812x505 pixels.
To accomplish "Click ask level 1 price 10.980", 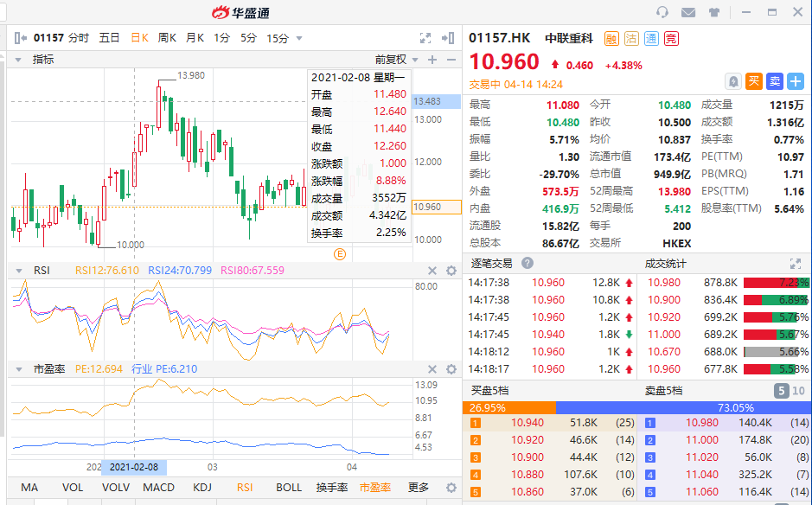I will 701,423.
